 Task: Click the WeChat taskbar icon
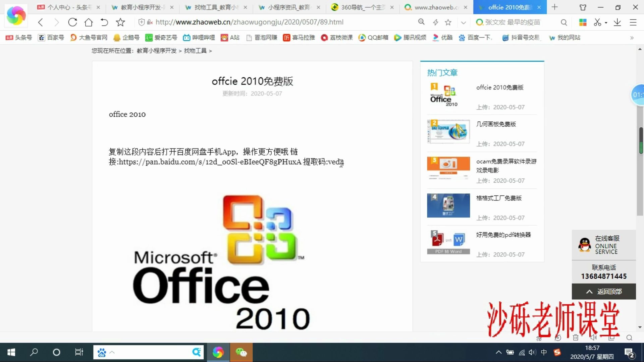tap(241, 352)
